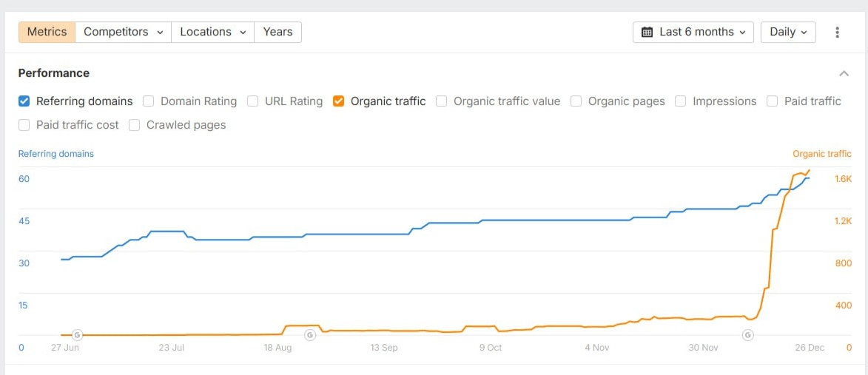Open the Last 6 months date dropdown

click(693, 33)
